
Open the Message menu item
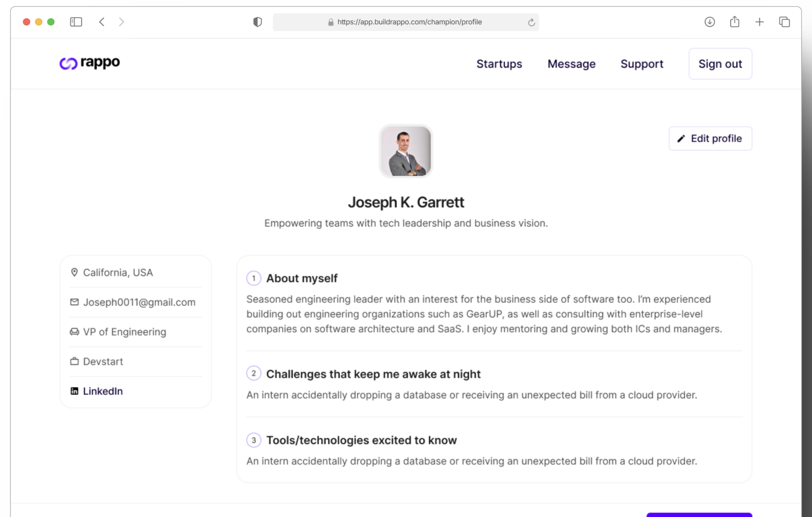[x=571, y=64]
